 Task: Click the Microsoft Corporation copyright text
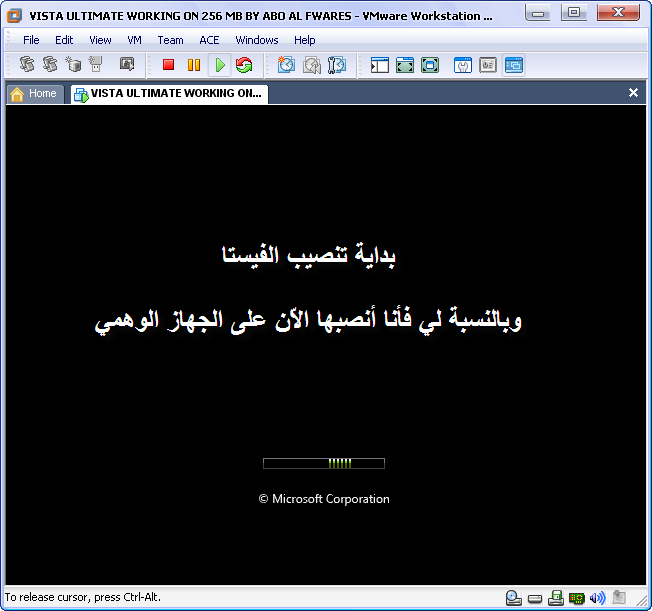tap(324, 499)
